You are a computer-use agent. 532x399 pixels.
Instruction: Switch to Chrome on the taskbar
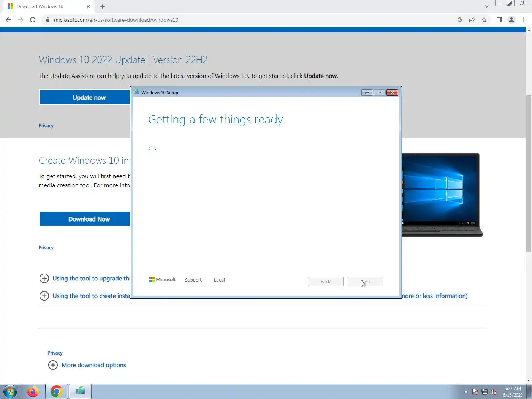click(57, 391)
